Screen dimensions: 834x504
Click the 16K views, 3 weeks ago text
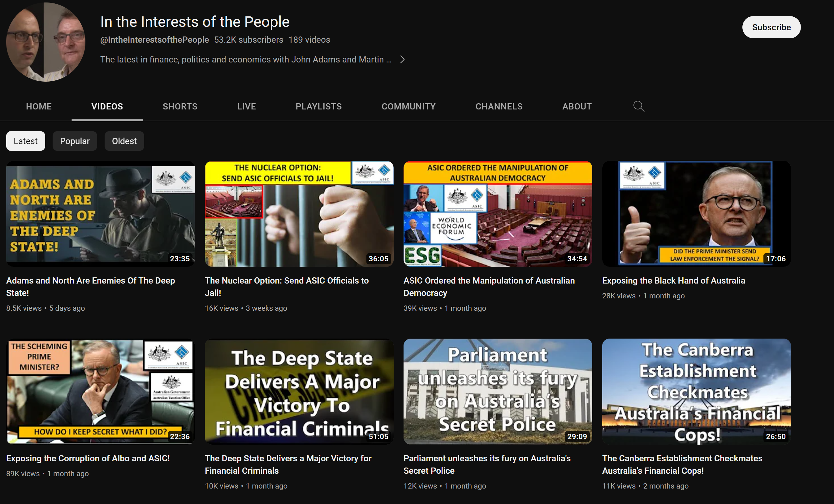pos(246,308)
